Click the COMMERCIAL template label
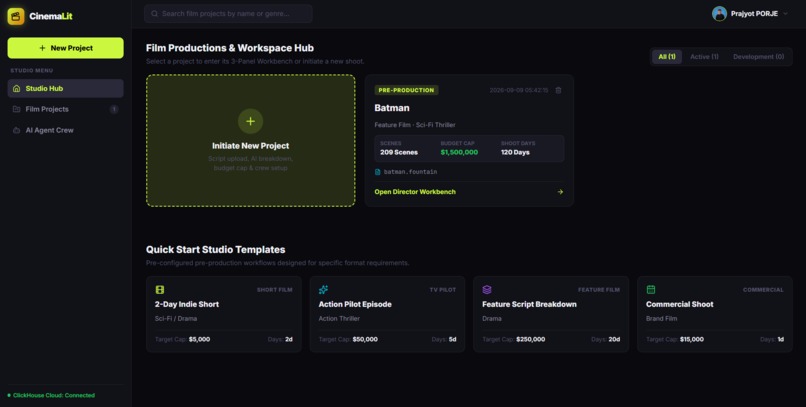This screenshot has width=806, height=407. (763, 290)
